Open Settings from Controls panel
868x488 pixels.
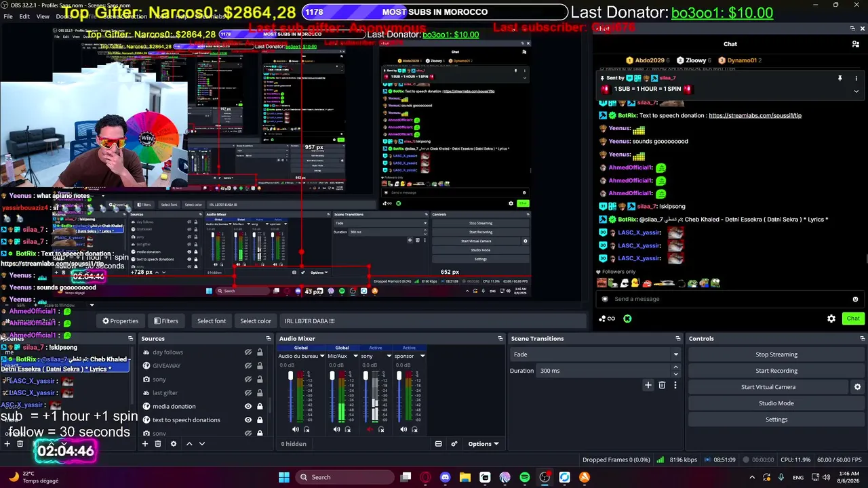[776, 420]
